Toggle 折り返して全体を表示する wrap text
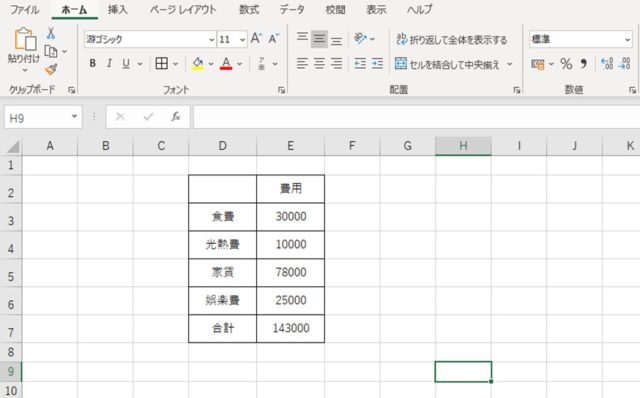Image resolution: width=640 pixels, height=398 pixels. (452, 40)
